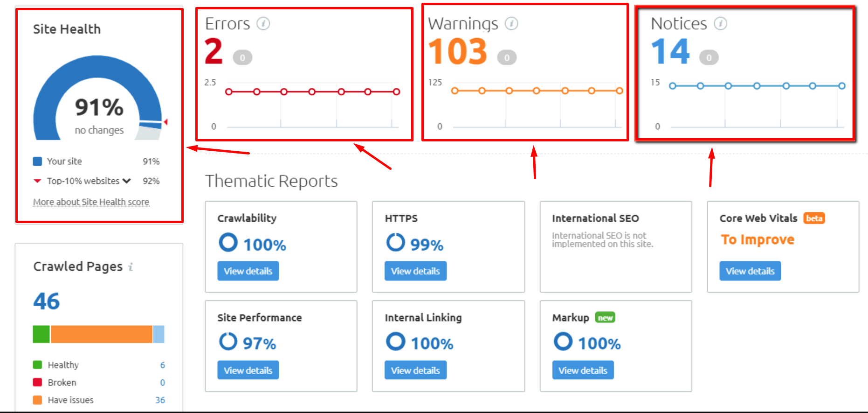Click the Top-10% websites 92% value
Screen dimensions: 868x413
click(151, 181)
